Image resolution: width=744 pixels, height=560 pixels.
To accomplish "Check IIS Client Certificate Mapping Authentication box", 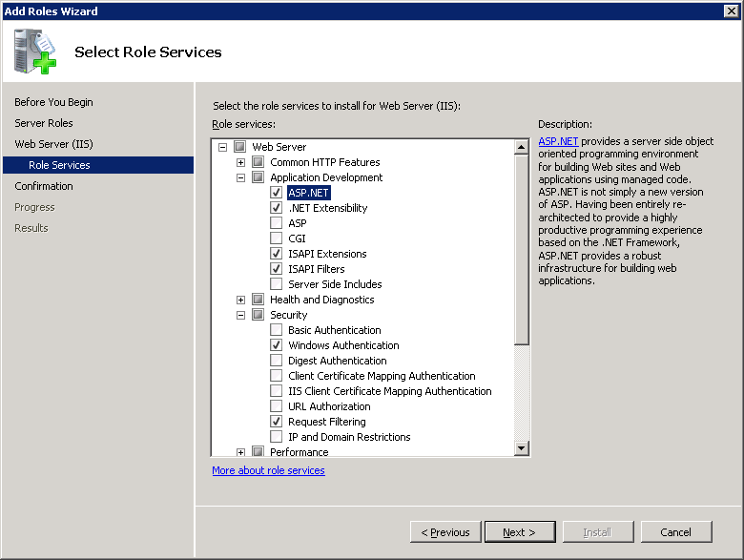I will click(x=277, y=391).
